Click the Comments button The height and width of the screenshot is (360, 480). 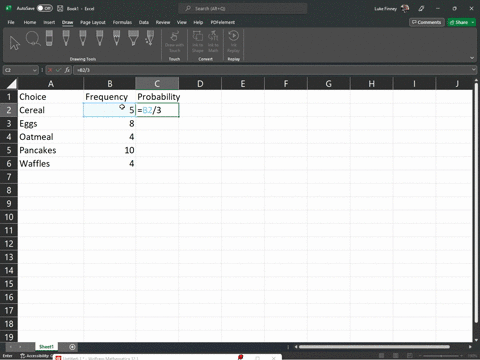pyautogui.click(x=427, y=22)
